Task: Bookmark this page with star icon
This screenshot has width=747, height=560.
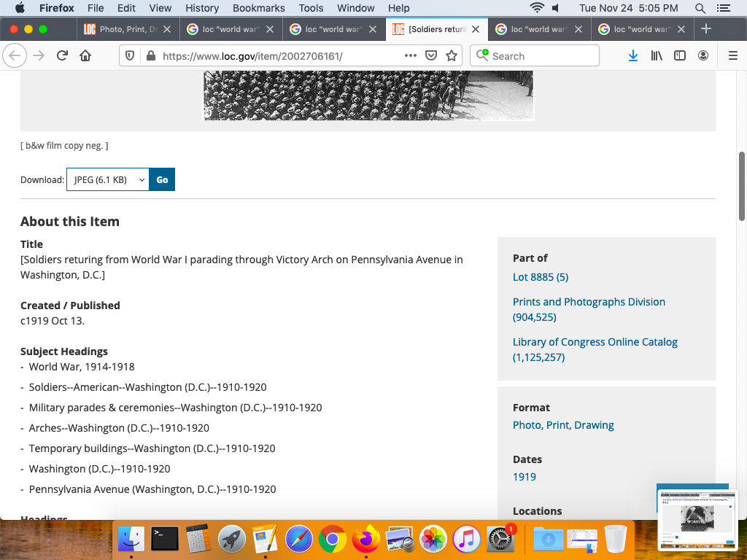Action: [452, 56]
